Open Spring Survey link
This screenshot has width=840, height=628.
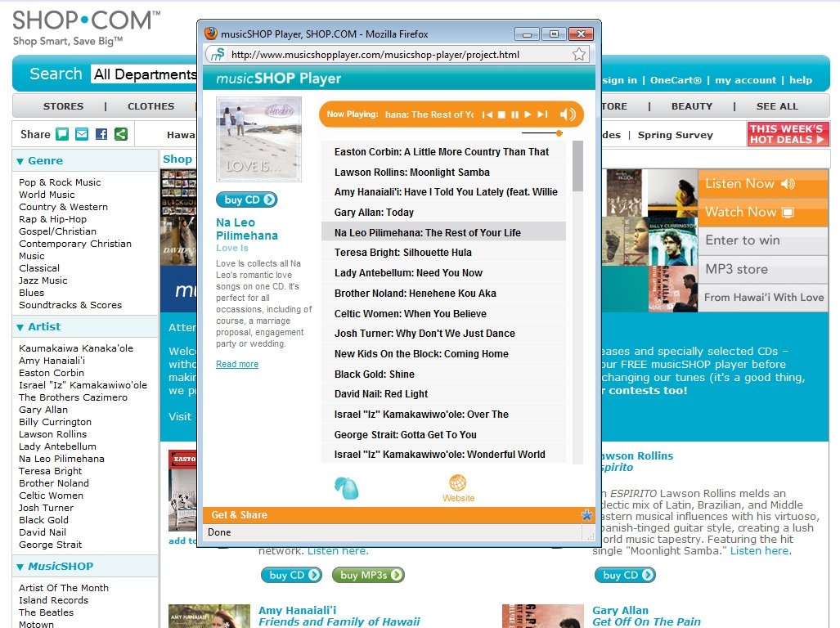click(x=675, y=135)
